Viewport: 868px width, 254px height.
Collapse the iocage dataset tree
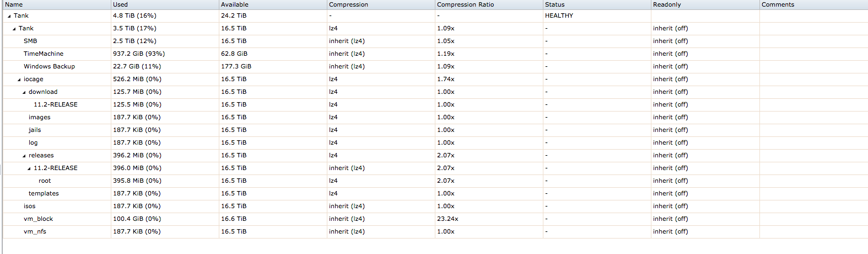(x=19, y=80)
